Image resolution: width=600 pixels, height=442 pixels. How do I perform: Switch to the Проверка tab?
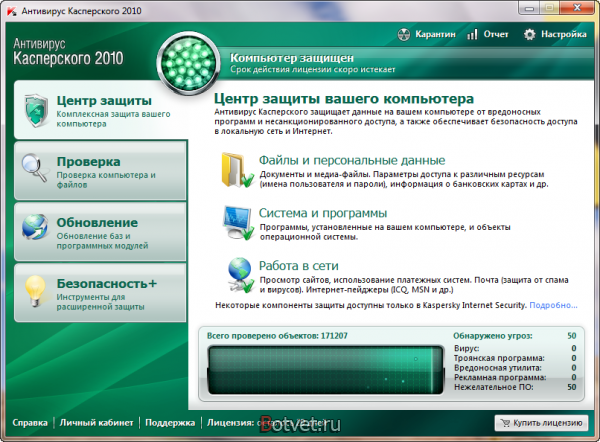tap(100, 171)
